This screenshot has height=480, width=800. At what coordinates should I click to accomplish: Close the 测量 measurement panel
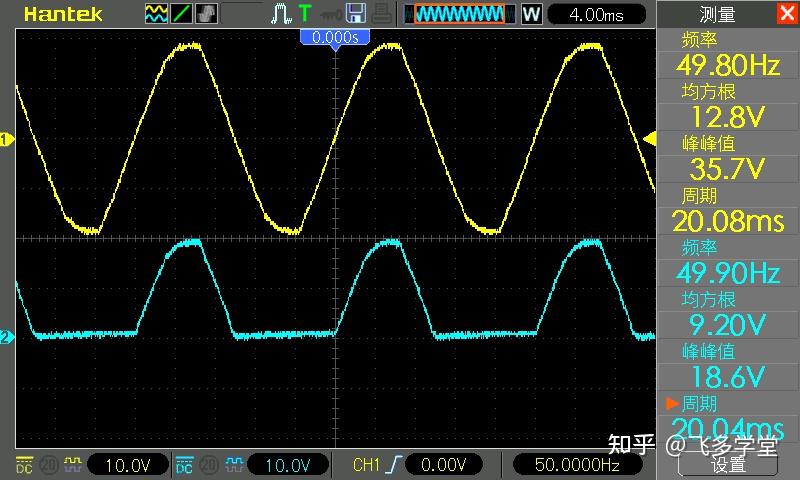(x=787, y=13)
